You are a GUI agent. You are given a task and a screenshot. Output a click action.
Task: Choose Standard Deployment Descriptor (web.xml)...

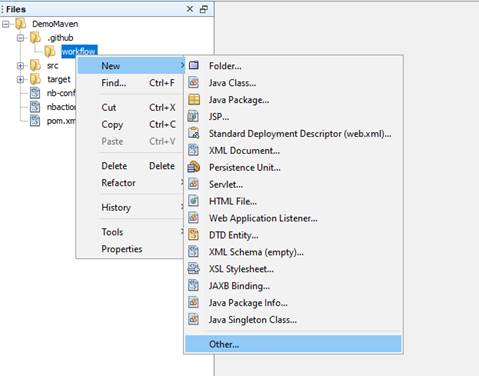(293, 134)
